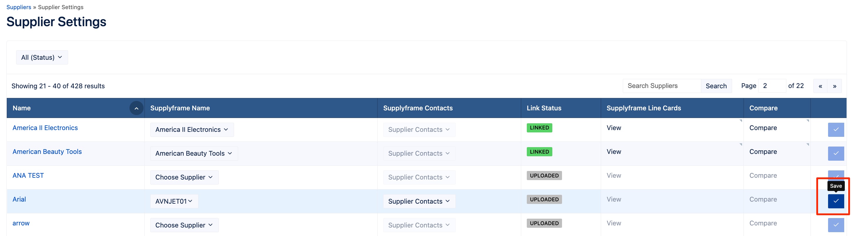Open American Beauty Tools supplier link
The image size is (868, 236).
tap(47, 152)
